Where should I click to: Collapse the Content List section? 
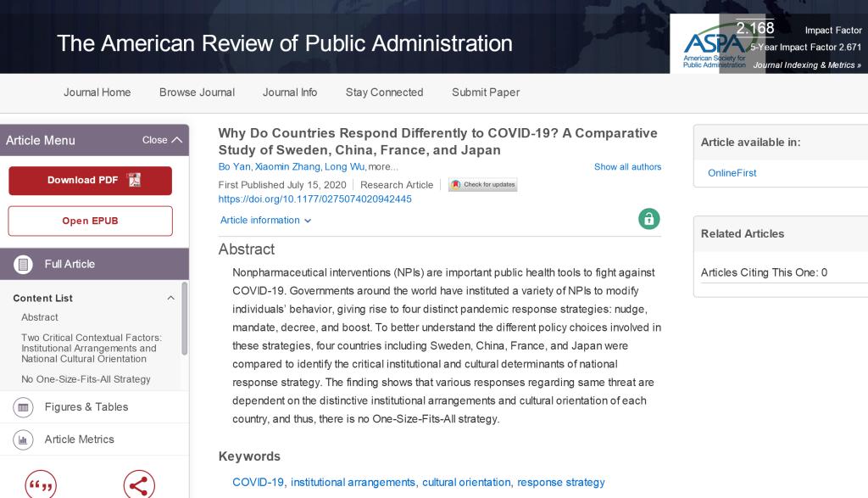[170, 299]
